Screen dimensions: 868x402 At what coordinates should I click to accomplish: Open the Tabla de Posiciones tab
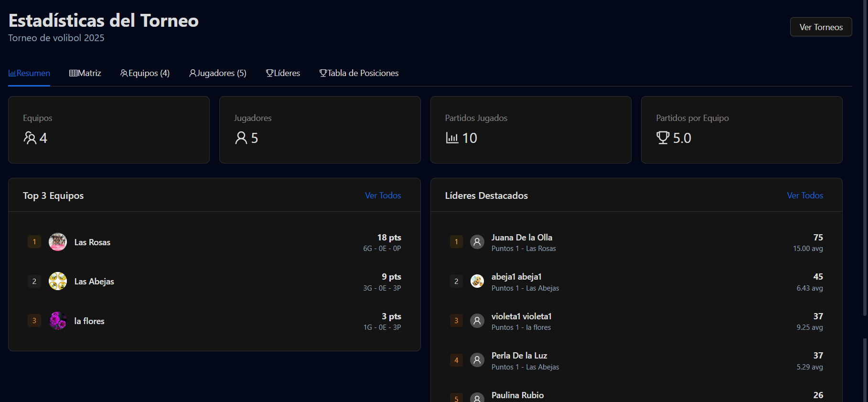(359, 73)
